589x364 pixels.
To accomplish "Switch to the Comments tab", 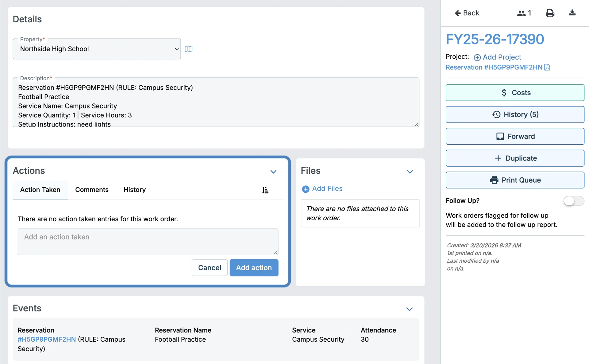I will tap(92, 190).
